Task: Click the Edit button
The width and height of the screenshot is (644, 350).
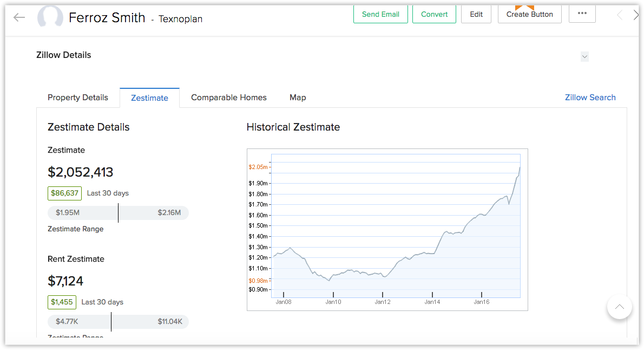Action: coord(476,15)
